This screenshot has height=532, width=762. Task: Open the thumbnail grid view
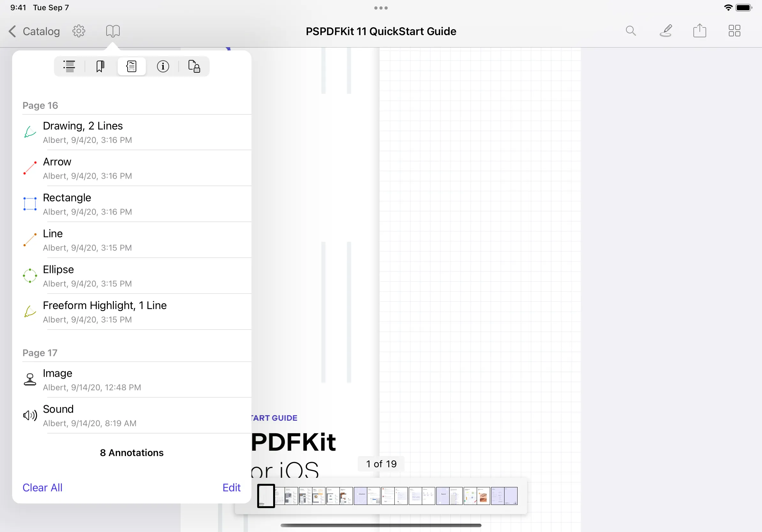(735, 31)
